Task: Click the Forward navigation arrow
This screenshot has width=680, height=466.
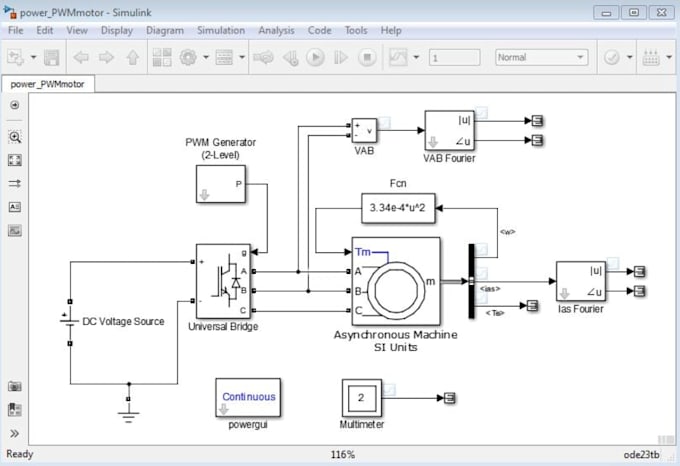Action: [x=106, y=57]
